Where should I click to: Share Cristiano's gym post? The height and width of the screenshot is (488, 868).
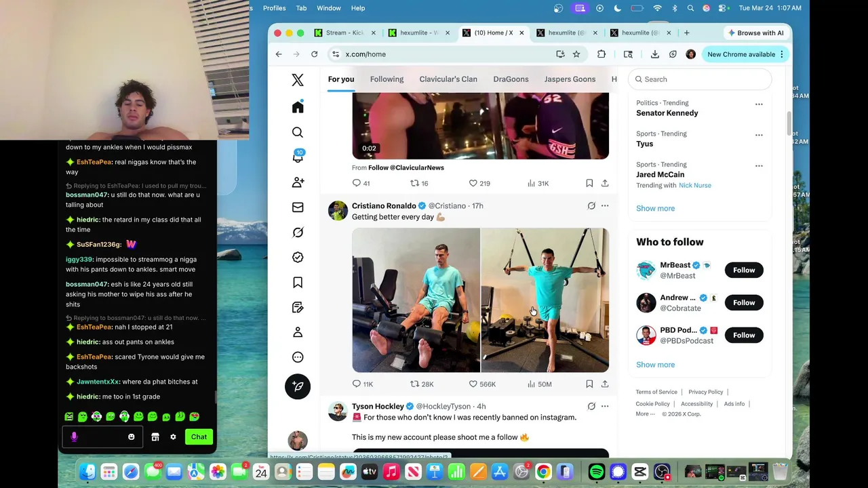pos(605,384)
